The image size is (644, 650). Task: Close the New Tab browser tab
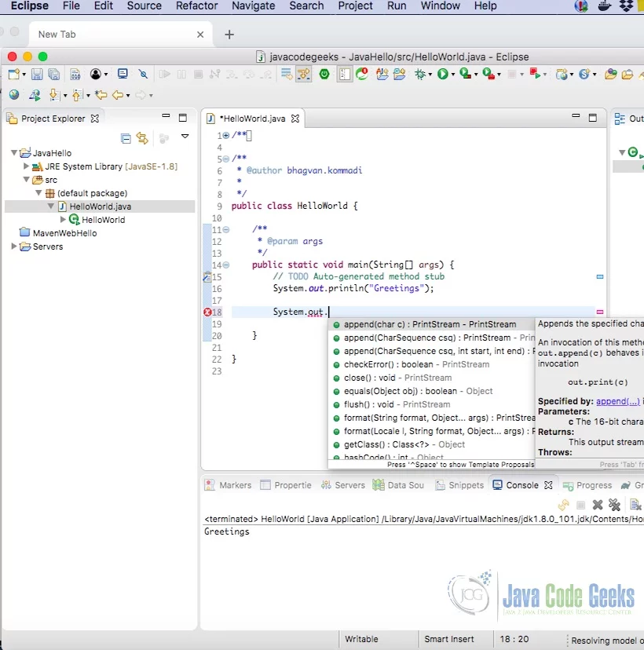coord(200,35)
